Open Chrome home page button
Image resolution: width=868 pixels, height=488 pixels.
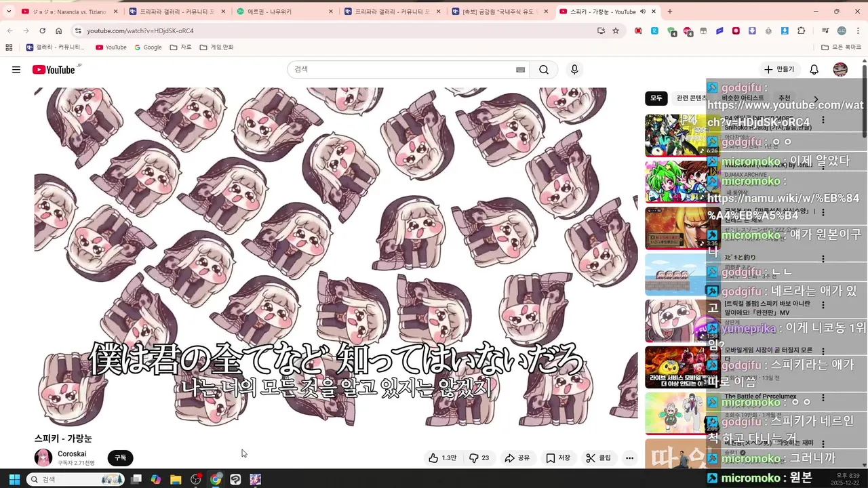58,30
